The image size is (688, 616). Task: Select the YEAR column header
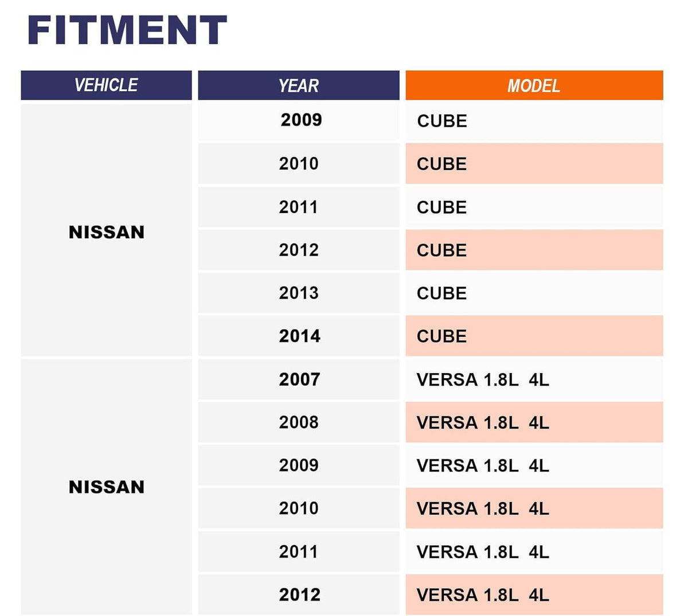(298, 85)
